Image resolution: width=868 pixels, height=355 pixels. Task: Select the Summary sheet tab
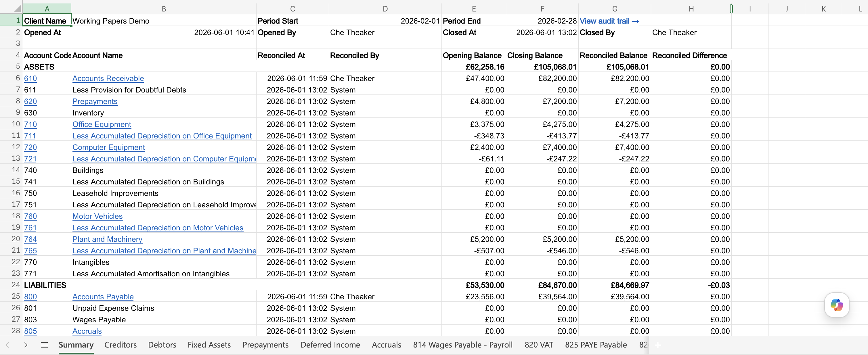pos(76,345)
